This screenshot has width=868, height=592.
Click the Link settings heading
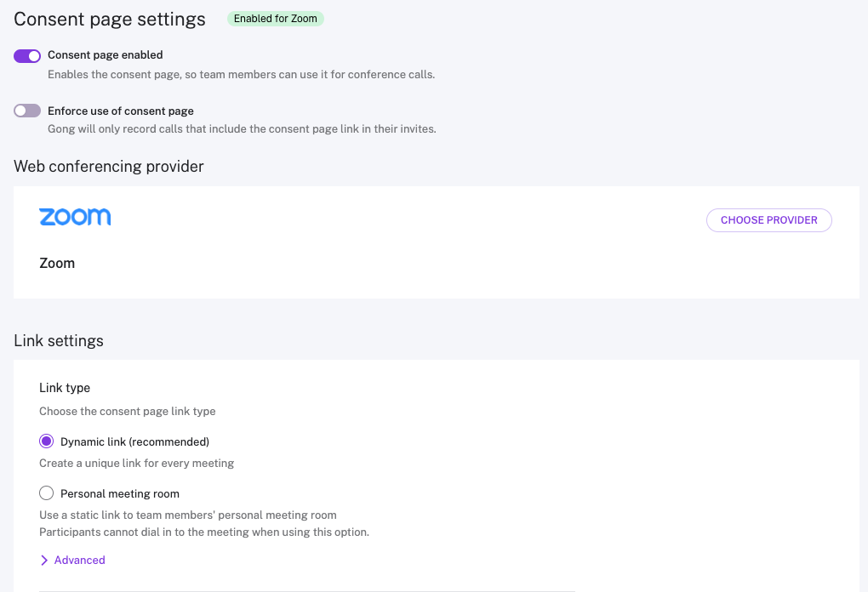[x=59, y=341]
